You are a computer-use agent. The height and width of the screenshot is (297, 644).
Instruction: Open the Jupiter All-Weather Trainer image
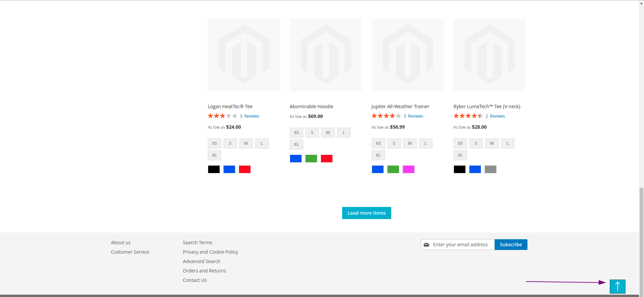pyautogui.click(x=408, y=55)
